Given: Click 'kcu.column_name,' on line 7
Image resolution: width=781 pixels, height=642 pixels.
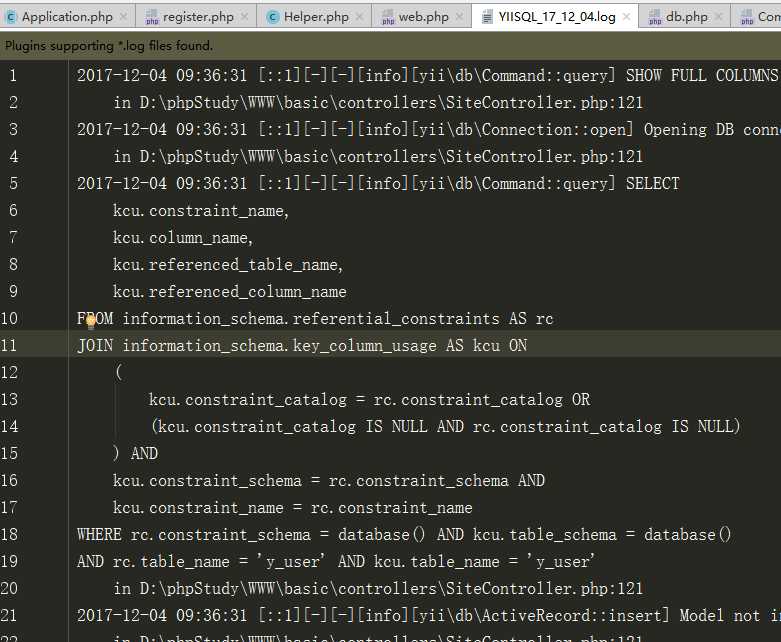Looking at the screenshot, I should coord(183,238).
